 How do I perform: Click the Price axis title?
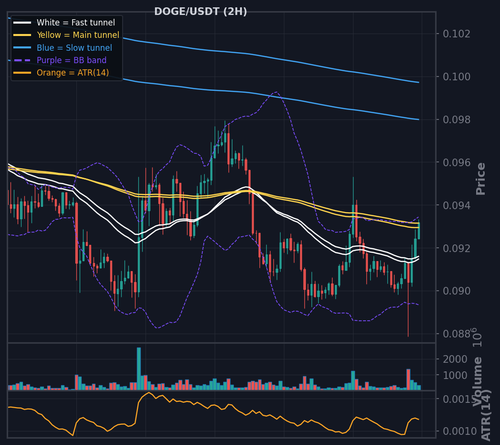[480, 179]
